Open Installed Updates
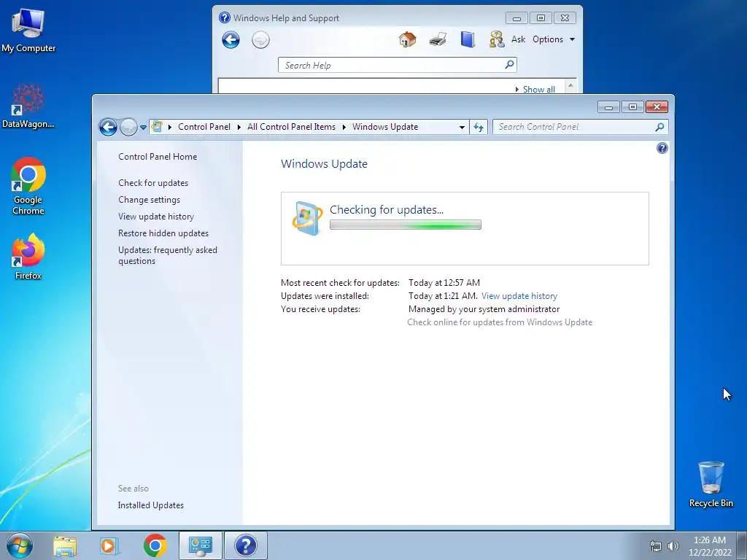The width and height of the screenshot is (747, 560). (150, 505)
